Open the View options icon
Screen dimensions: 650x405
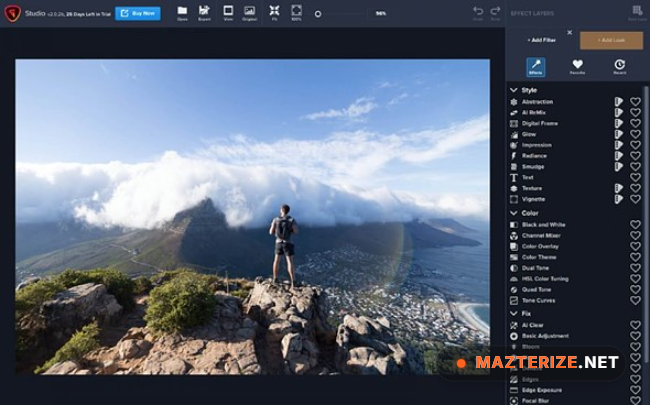pos(228,12)
